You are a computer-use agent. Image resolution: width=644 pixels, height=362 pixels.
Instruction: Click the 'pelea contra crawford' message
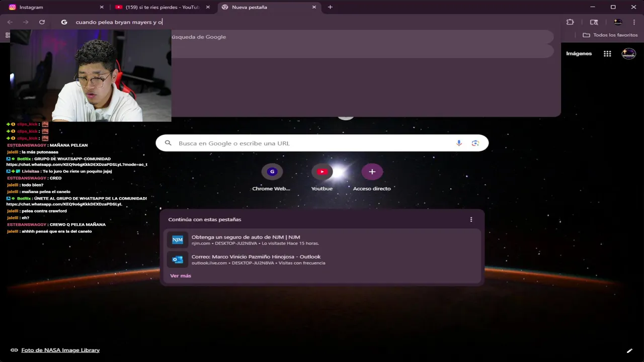[x=37, y=211]
